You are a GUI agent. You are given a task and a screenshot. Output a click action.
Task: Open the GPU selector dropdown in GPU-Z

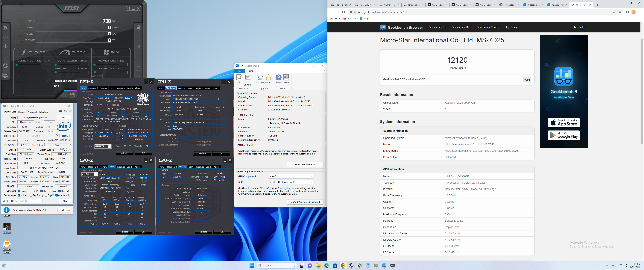tap(22, 201)
